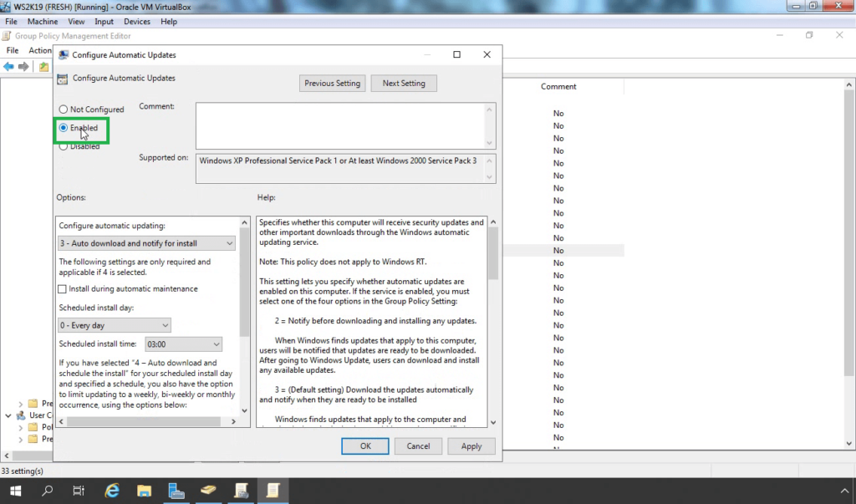Image resolution: width=856 pixels, height=504 pixels.
Task: Open the Scheduled install time dropdown
Action: click(183, 344)
